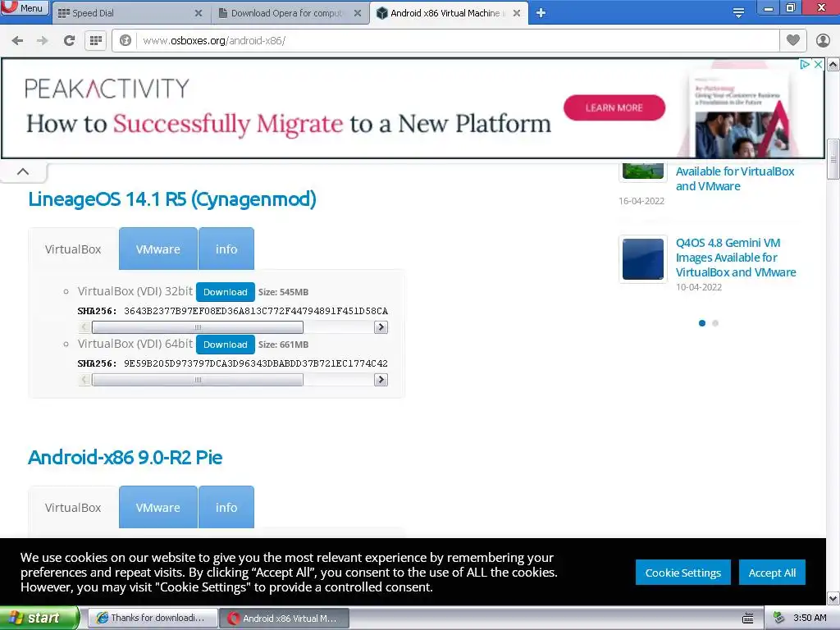This screenshot has width=840, height=630.
Task: Click the 64bit SHA256 scrollbar thumb
Action: pyautogui.click(x=198, y=380)
